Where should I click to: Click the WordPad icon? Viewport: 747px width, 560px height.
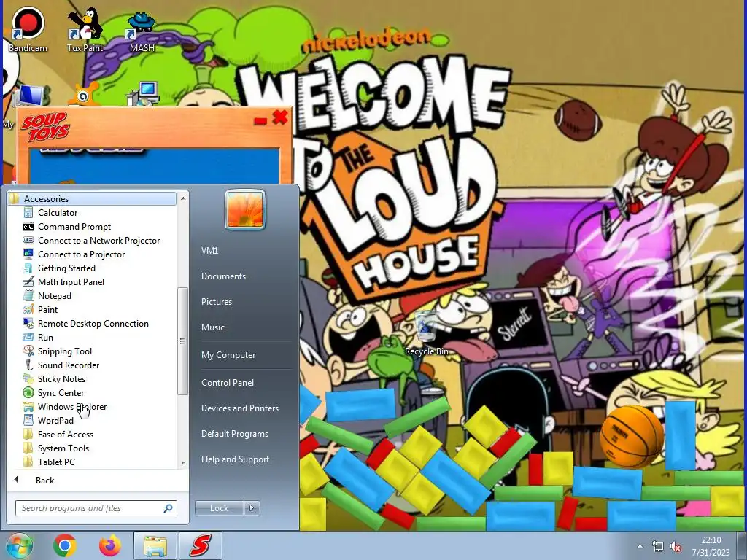(28, 420)
